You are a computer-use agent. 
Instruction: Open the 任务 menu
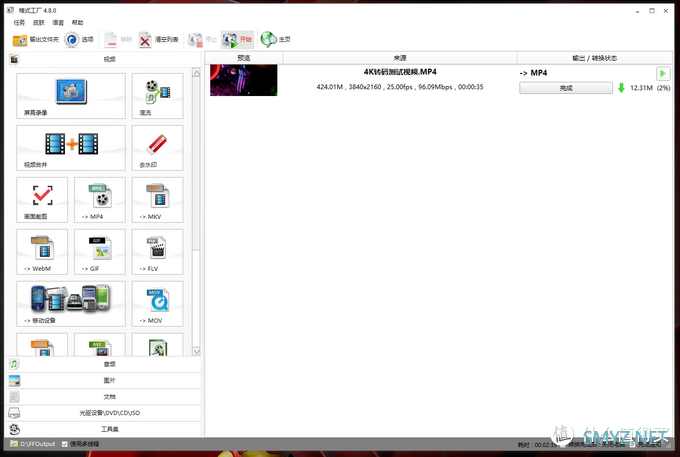(x=20, y=23)
